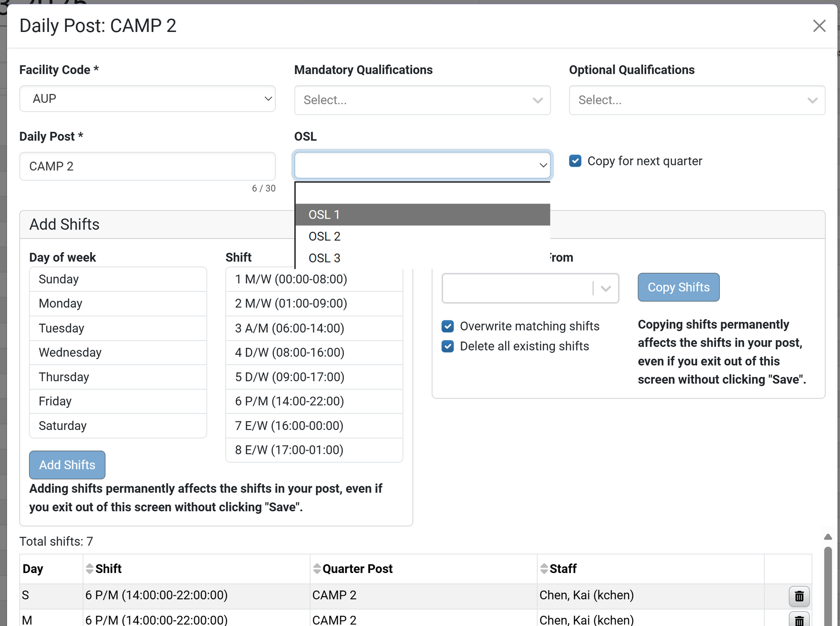Uncheck Delete all existing shifts
This screenshot has width=840, height=626.
pos(448,346)
